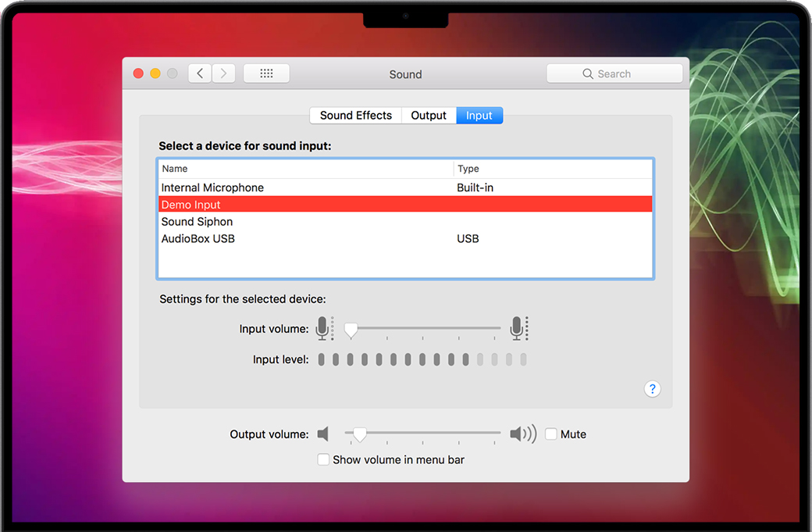Open the Output tab
This screenshot has height=532, width=812.
point(429,116)
